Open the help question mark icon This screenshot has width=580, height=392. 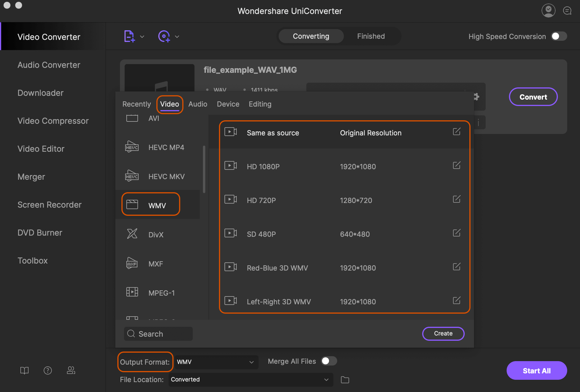(x=48, y=370)
